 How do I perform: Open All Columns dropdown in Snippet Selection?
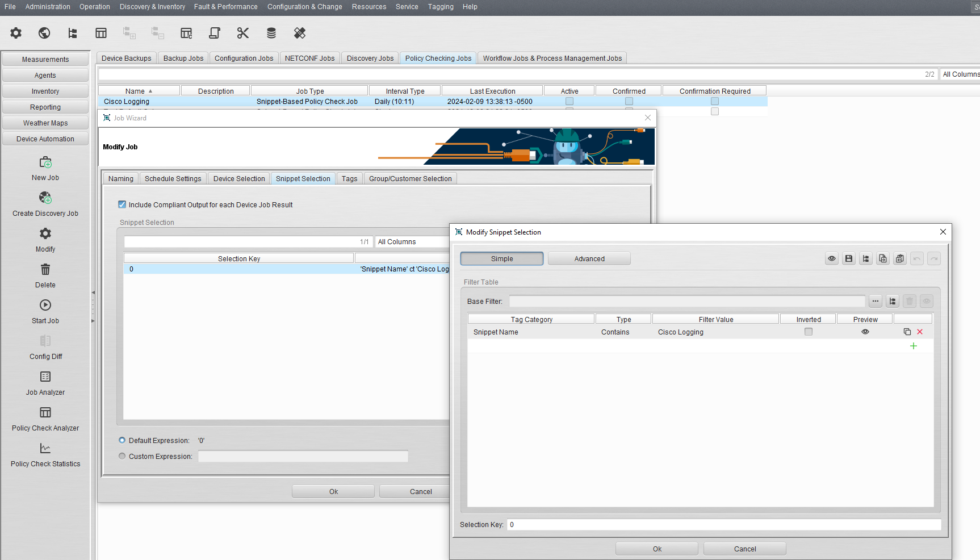pyautogui.click(x=412, y=242)
